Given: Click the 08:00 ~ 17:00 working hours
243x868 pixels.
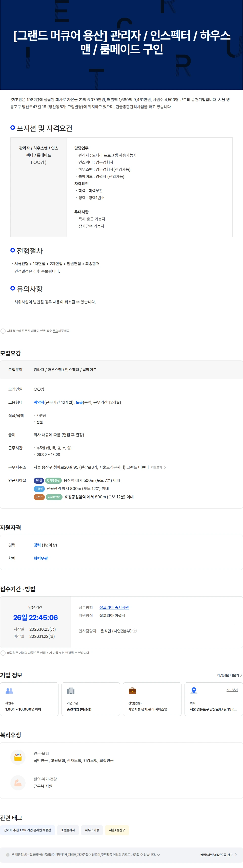Looking at the screenshot, I should [x=48, y=455].
